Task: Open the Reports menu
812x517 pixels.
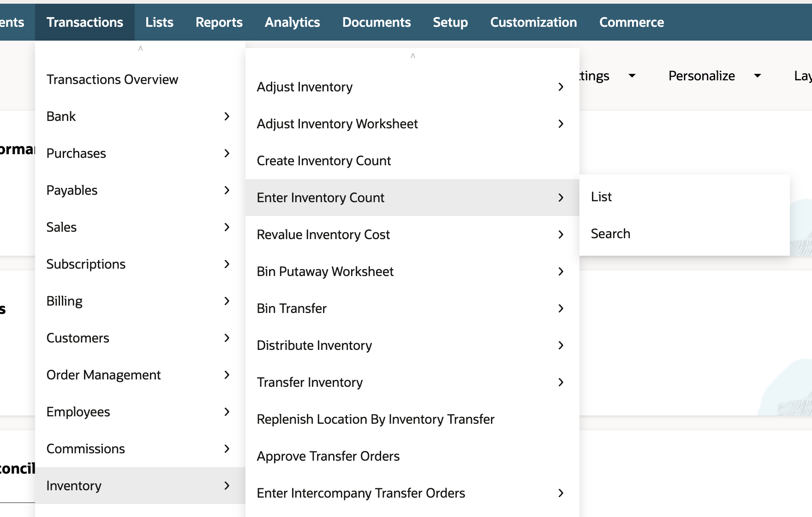Action: (x=219, y=22)
